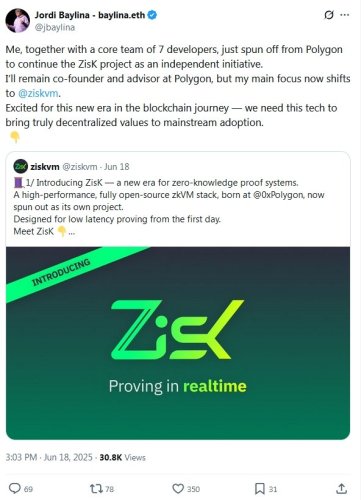Share the tweet via upload icon
This screenshot has width=364, height=500.
(341, 489)
